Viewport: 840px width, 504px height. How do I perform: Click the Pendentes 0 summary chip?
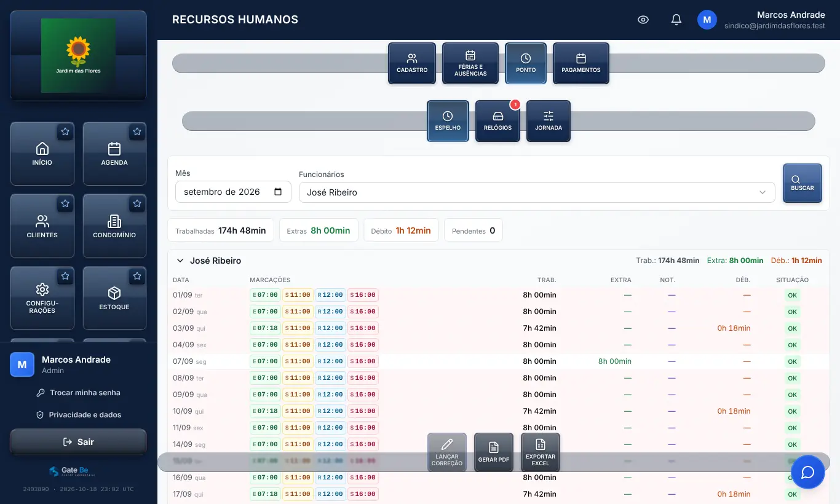(x=473, y=230)
